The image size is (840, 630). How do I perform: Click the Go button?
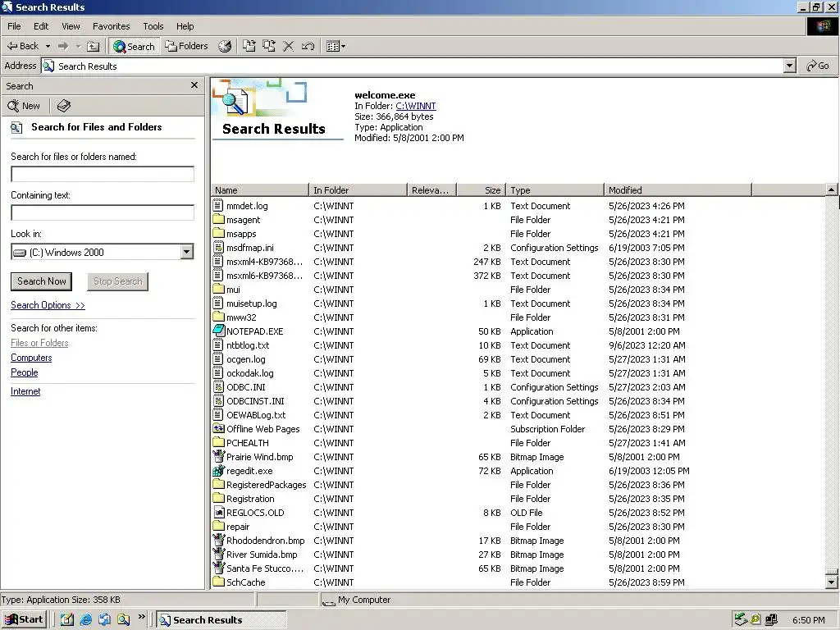(x=818, y=66)
